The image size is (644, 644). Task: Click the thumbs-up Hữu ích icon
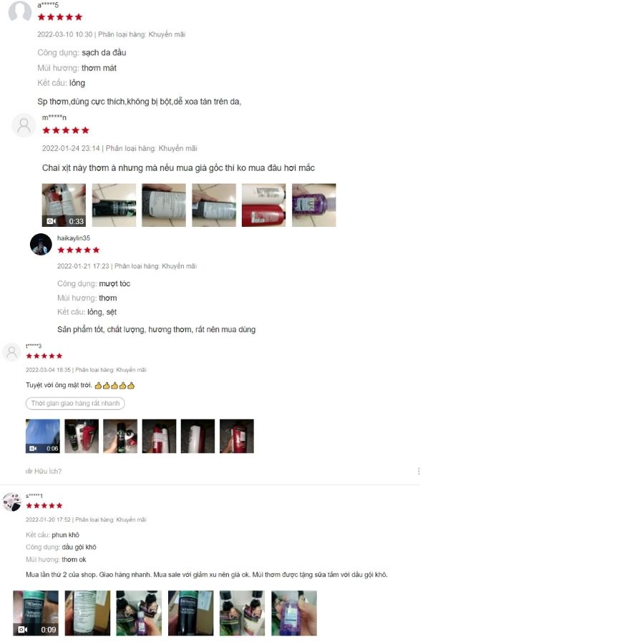tap(29, 471)
